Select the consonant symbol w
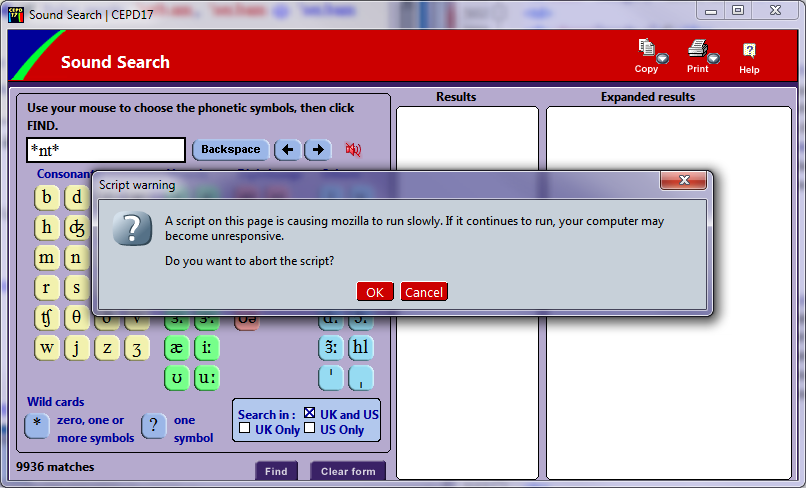The width and height of the screenshot is (806, 488). pos(47,348)
